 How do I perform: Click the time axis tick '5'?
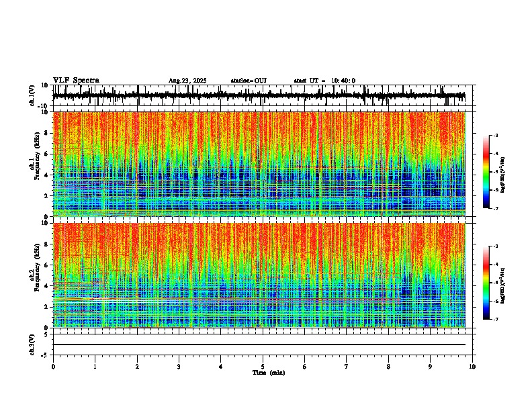pyautogui.click(x=263, y=367)
